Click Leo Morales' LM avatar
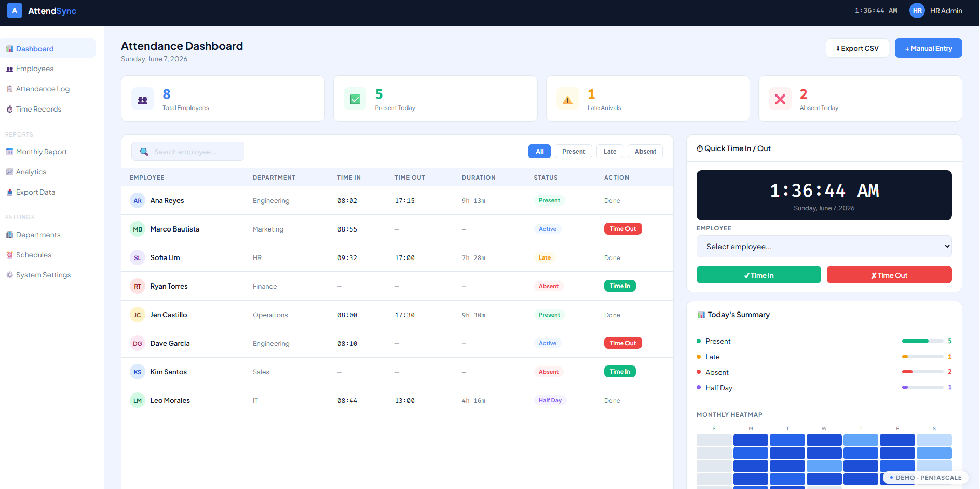The height and width of the screenshot is (489, 980). point(138,400)
